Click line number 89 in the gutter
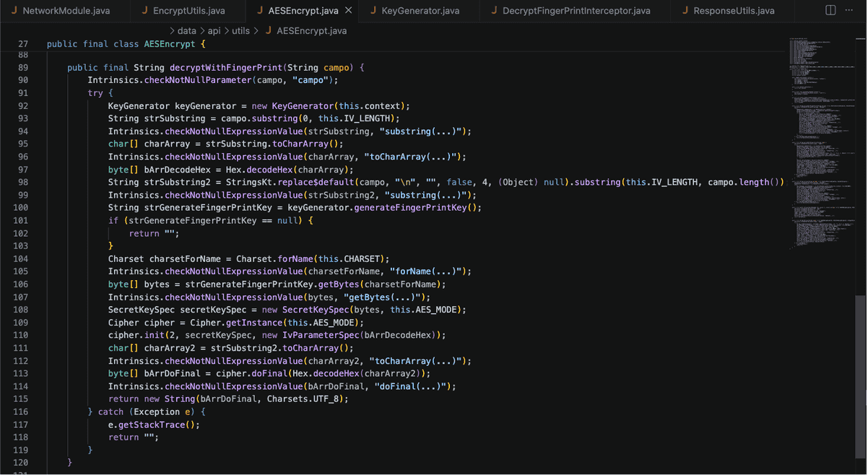This screenshot has height=475, width=868. [22, 67]
